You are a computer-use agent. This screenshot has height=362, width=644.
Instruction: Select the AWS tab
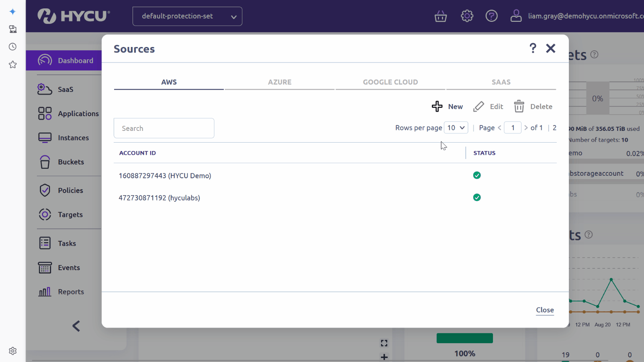169,82
